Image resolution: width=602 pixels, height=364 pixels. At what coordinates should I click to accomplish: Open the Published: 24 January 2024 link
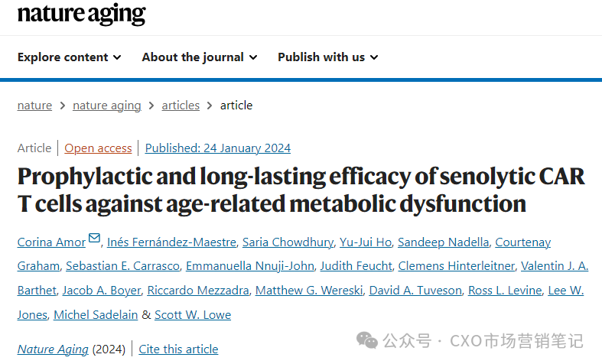[218, 148]
